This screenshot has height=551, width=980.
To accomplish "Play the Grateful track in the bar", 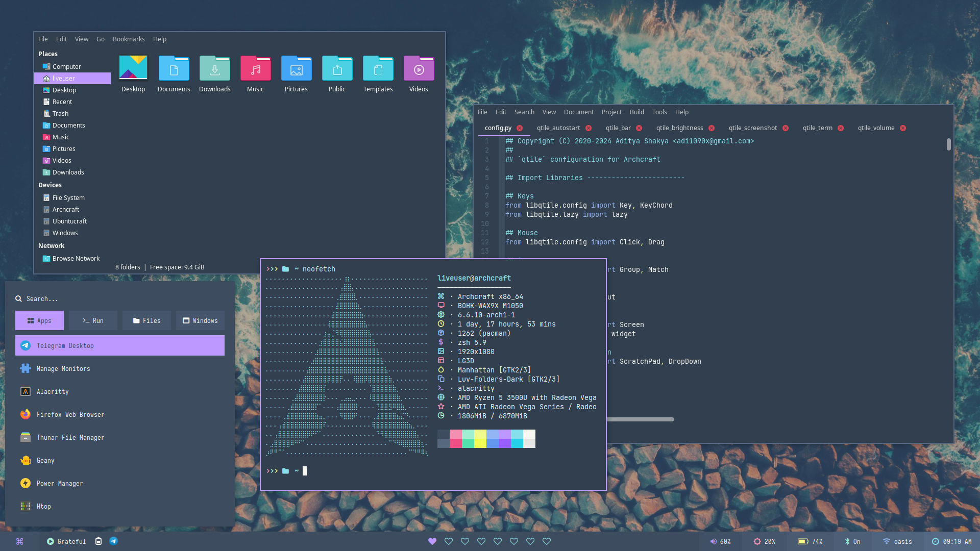I will tap(51, 542).
